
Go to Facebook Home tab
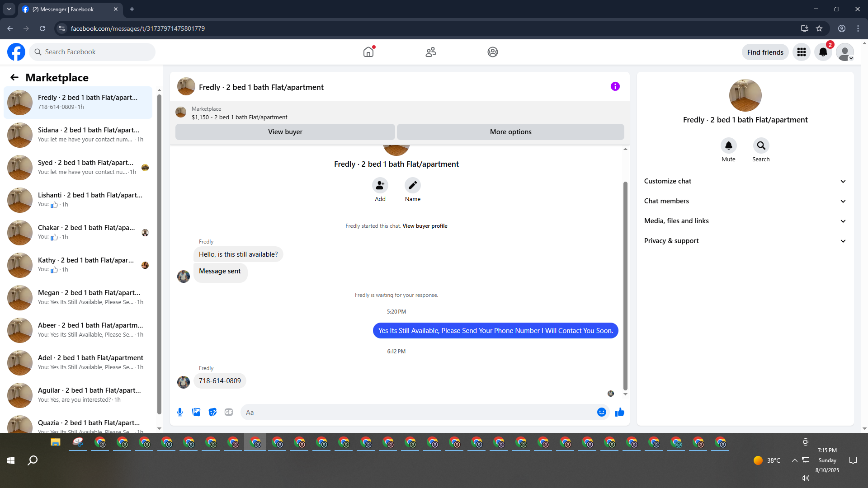point(368,52)
